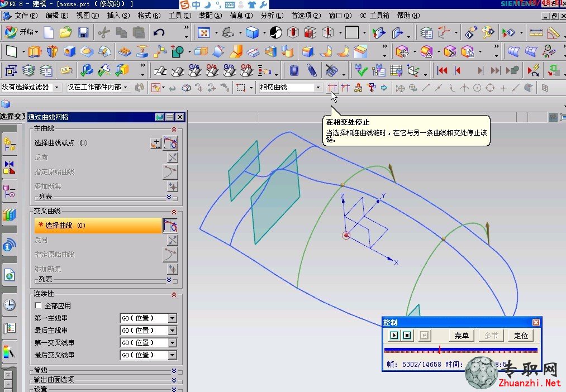566x392 pixels.
Task: Open the 编辑(E) menu
Action: tap(57, 16)
